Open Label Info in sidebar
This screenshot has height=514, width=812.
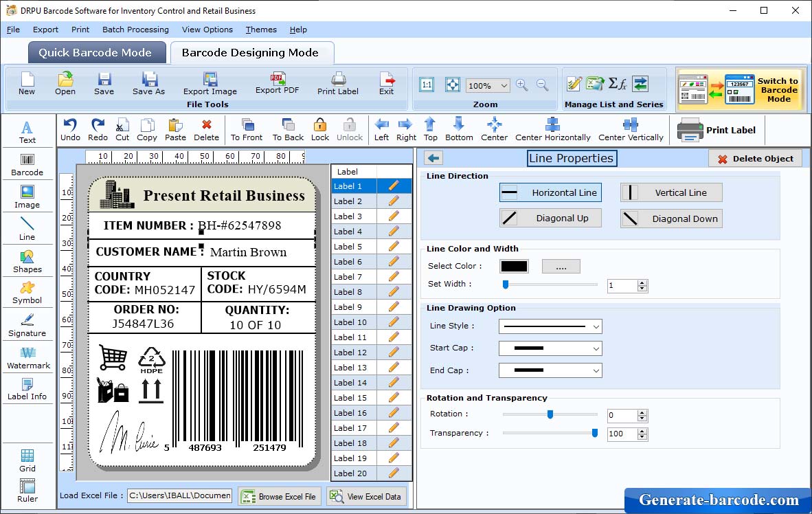point(27,389)
